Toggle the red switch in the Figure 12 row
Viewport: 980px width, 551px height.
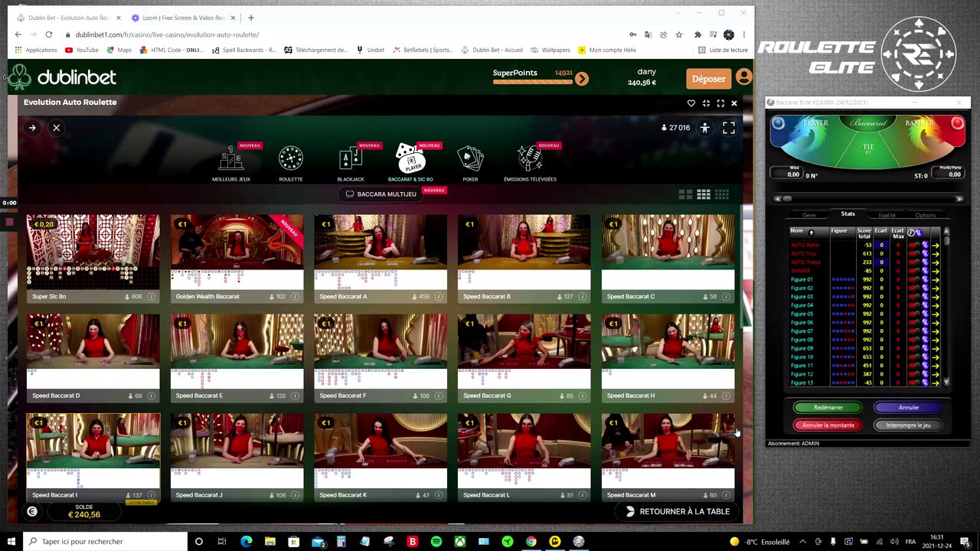pyautogui.click(x=914, y=374)
